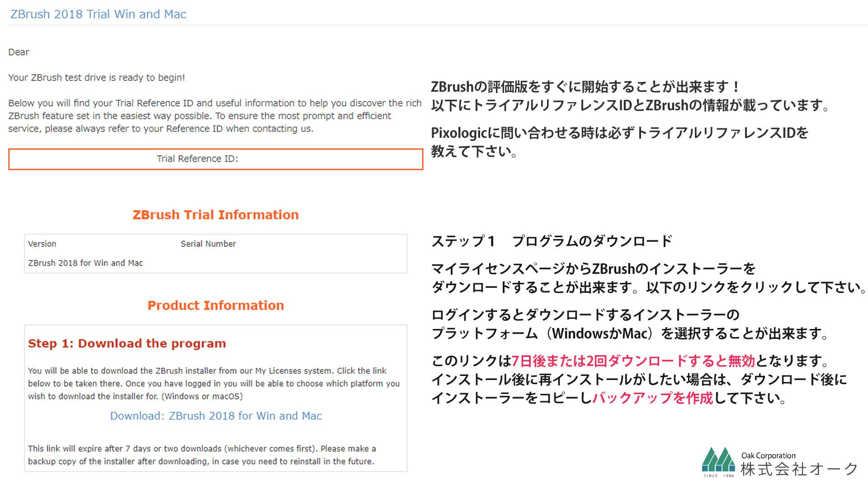Click the 'ZBrushの評価版をすぐに開始することが出来ます！' line

pyautogui.click(x=585, y=87)
